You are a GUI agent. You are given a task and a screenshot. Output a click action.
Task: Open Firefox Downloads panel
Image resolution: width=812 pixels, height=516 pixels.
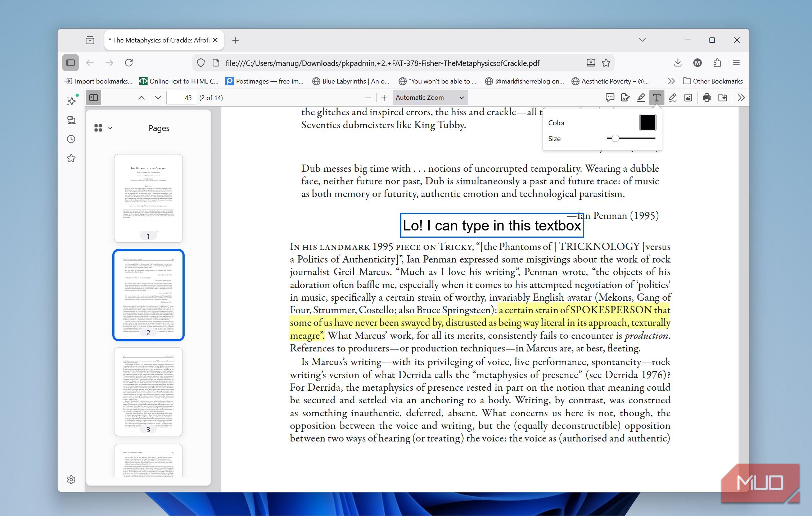[x=678, y=63]
